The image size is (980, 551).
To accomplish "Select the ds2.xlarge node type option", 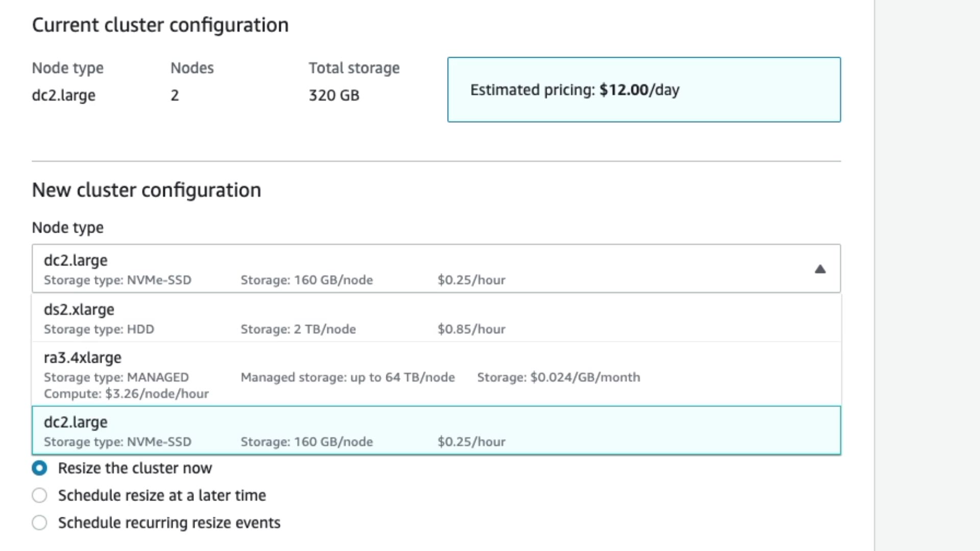I will tap(79, 310).
